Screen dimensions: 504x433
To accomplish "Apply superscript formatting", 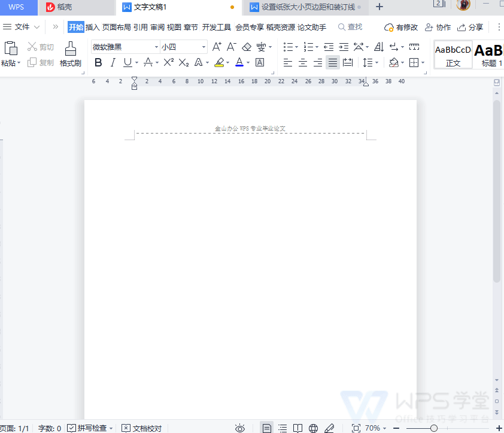I will pyautogui.click(x=169, y=62).
